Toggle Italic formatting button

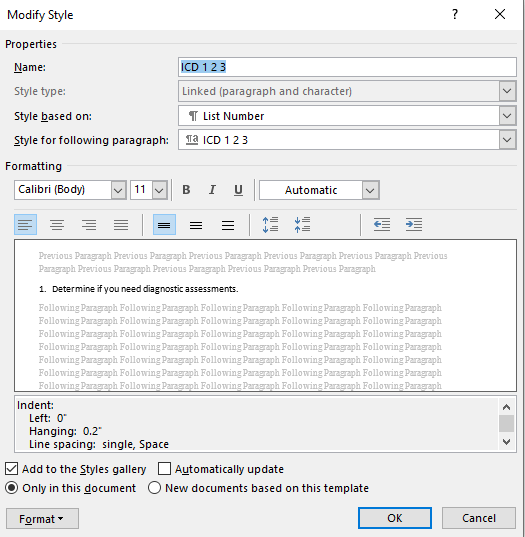tap(212, 190)
